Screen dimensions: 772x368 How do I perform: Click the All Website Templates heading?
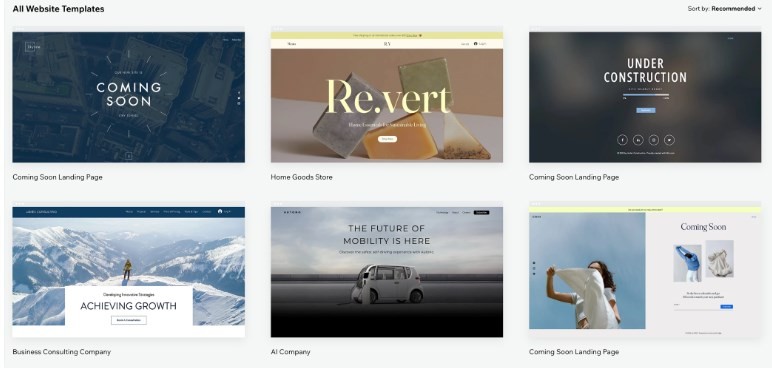pos(58,9)
